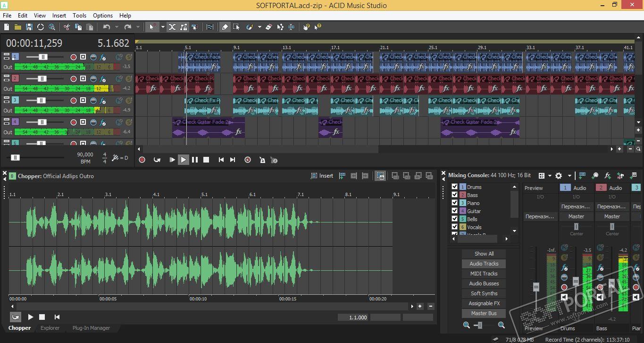Click the Cut scissors icon

click(x=67, y=27)
